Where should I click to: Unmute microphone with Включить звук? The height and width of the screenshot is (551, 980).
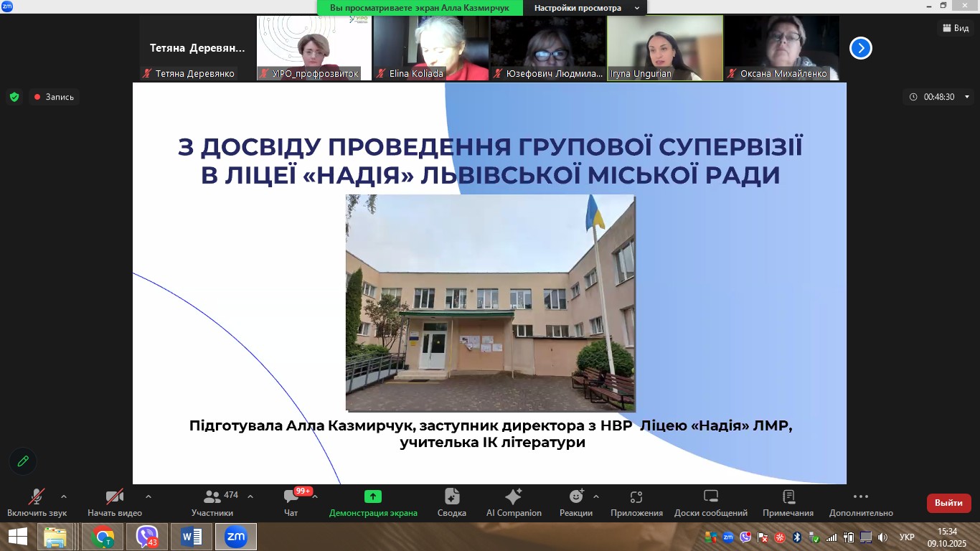click(x=37, y=497)
